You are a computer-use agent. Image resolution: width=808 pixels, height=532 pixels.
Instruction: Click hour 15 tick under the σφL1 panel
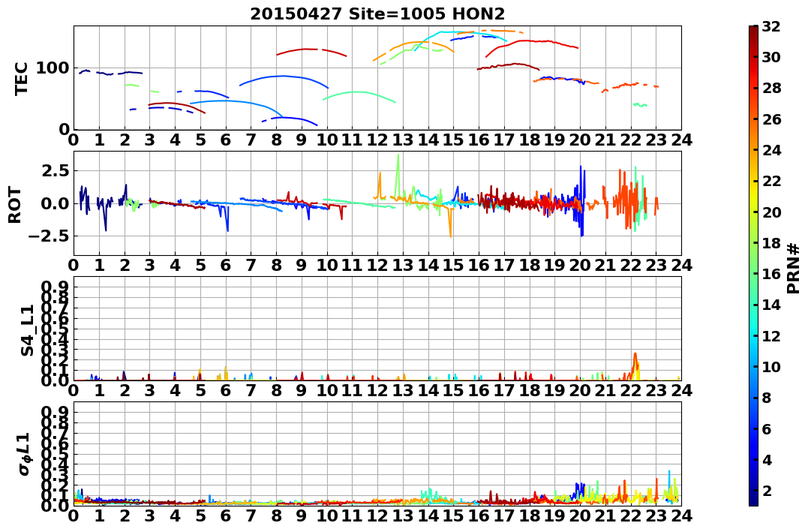click(453, 515)
